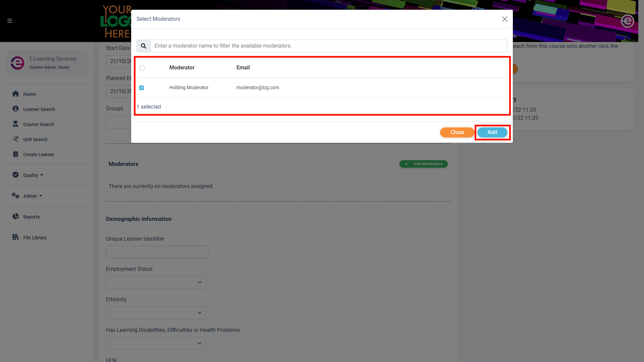Click the Create Learner clipboard icon
Viewport: 644px width, 362px height.
click(x=15, y=154)
